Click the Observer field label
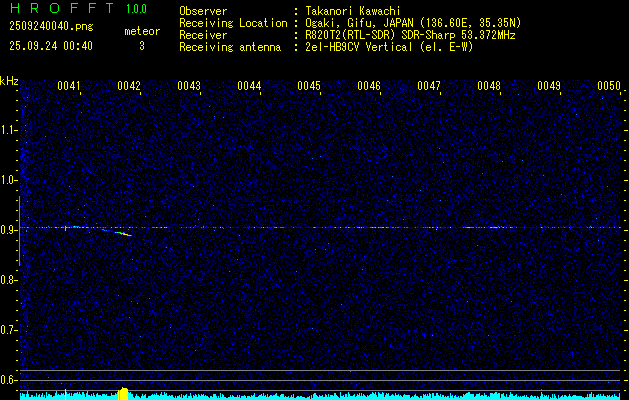 tap(203, 11)
